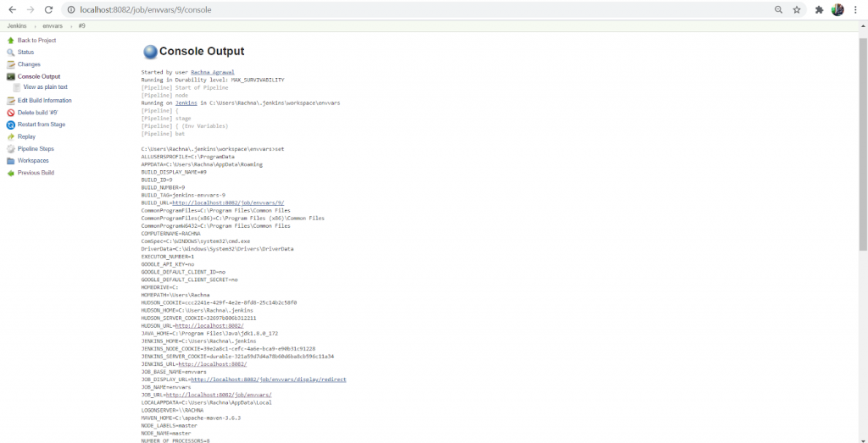This screenshot has width=868, height=443.
Task: Go to Previous Build
Action: [36, 173]
